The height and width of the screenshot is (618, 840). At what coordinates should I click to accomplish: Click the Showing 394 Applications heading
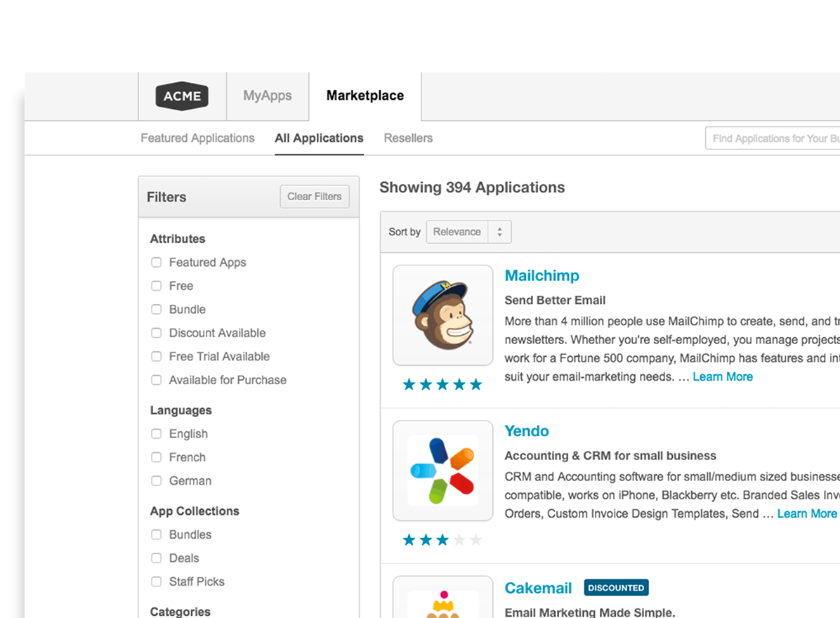472,188
